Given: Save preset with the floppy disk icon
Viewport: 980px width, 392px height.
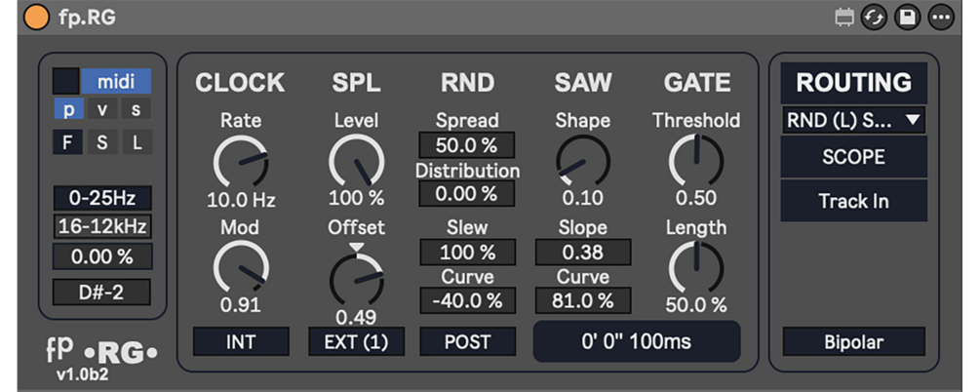Looking at the screenshot, I should pyautogui.click(x=908, y=18).
